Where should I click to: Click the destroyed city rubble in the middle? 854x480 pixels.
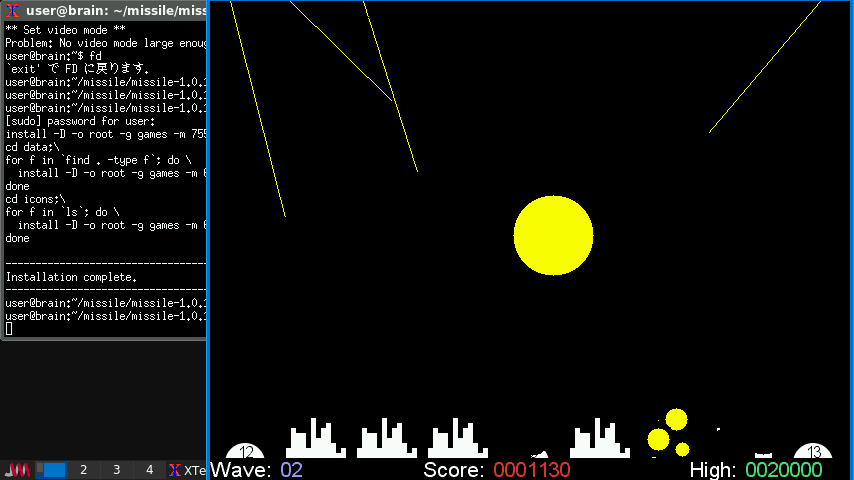coord(540,453)
